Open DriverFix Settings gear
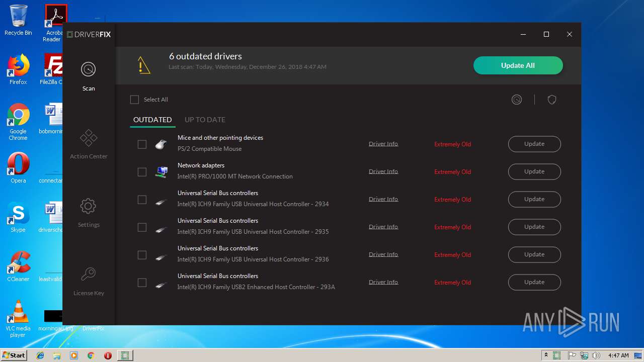Viewport: 644px width, 362px height. point(89,213)
